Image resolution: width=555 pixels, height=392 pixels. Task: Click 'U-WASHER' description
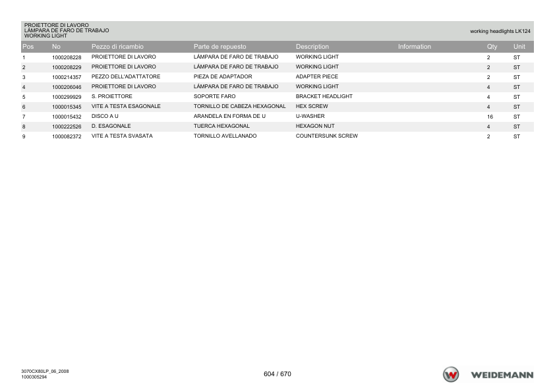(310, 116)
